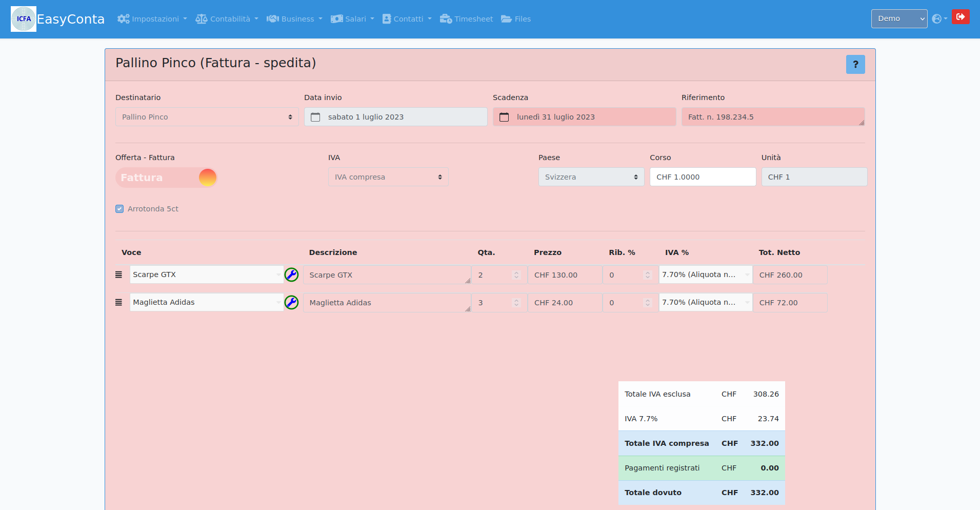Click the Business handshake icon
The image size is (980, 510).
[x=273, y=19]
